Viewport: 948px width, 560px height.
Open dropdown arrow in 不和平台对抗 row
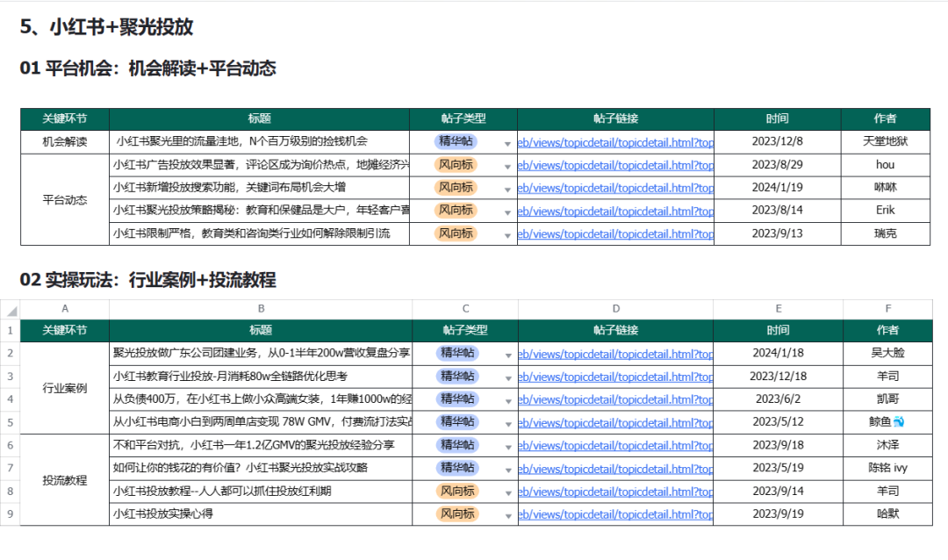pyautogui.click(x=508, y=448)
